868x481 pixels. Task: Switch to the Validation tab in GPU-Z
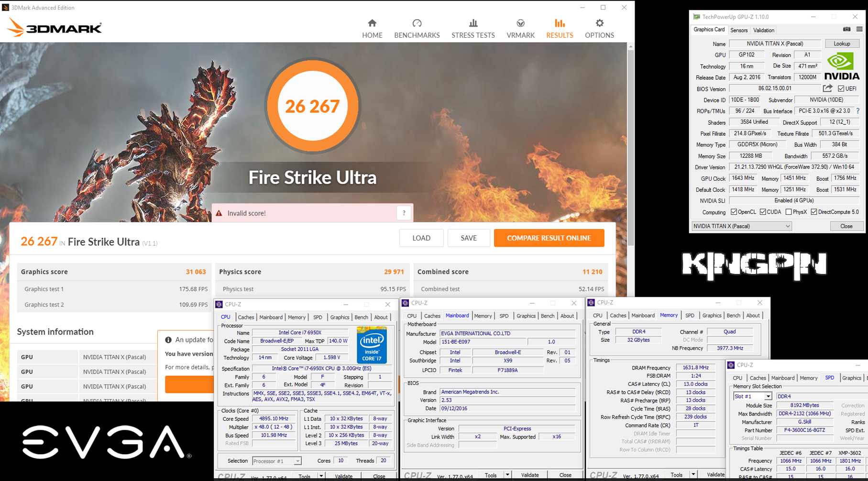[764, 30]
